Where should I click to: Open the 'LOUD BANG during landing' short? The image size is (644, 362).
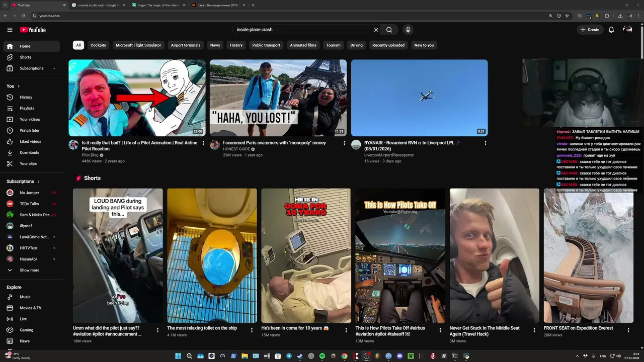(x=118, y=255)
